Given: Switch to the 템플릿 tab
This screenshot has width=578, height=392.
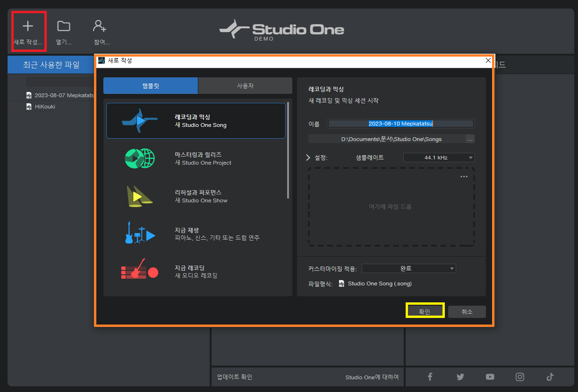Looking at the screenshot, I should click(151, 86).
